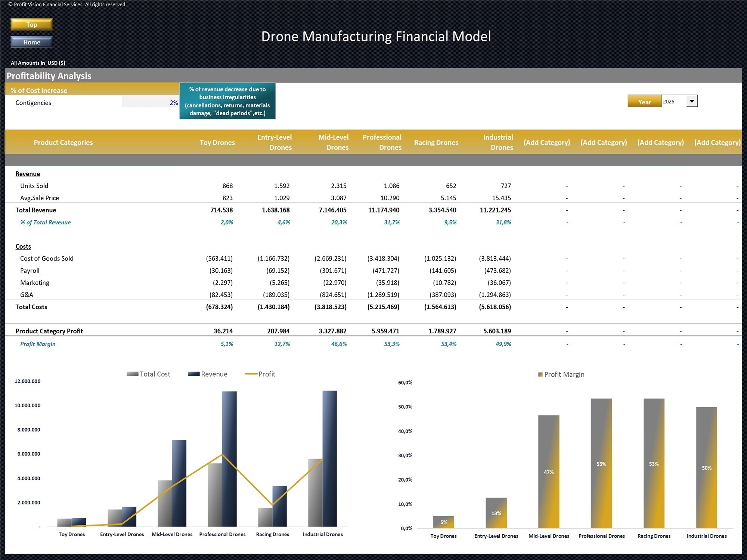
Task: Click the Mid-Level Drones column header
Action: 333,142
